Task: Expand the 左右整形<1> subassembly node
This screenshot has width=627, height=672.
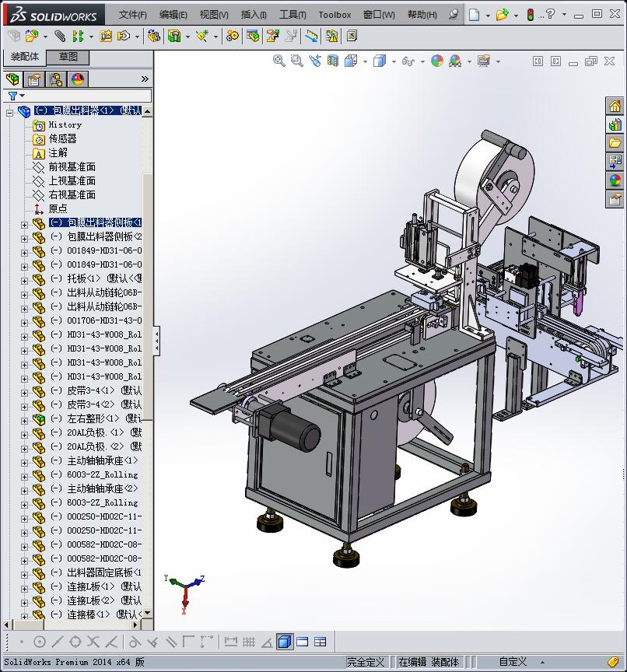Action: [x=24, y=421]
